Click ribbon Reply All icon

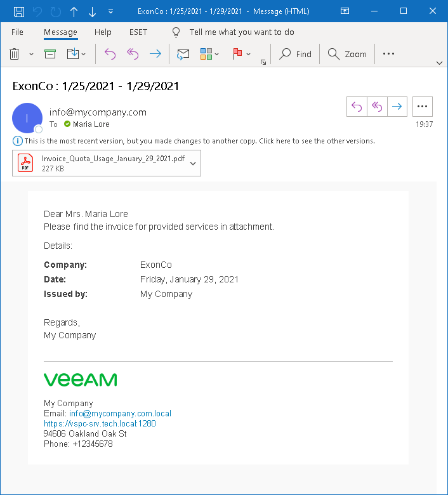pyautogui.click(x=133, y=54)
